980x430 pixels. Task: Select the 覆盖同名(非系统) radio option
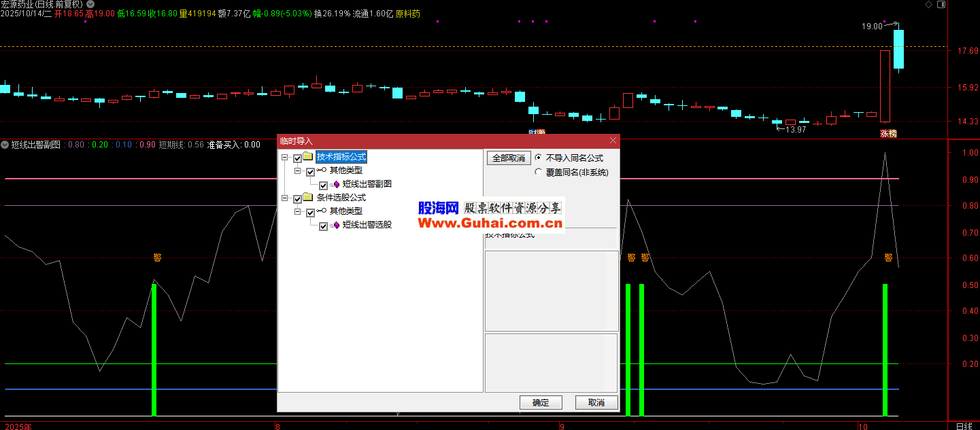(x=539, y=172)
